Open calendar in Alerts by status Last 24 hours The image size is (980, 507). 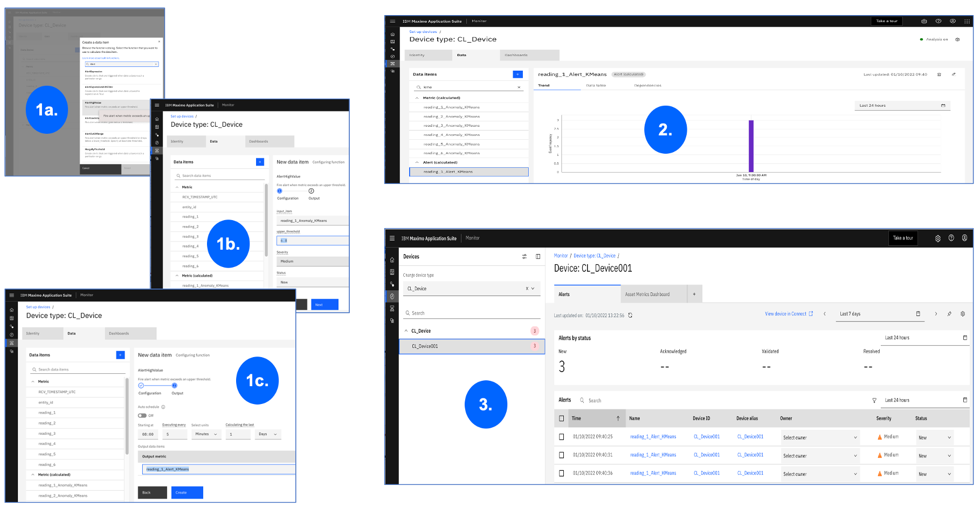coord(965,338)
